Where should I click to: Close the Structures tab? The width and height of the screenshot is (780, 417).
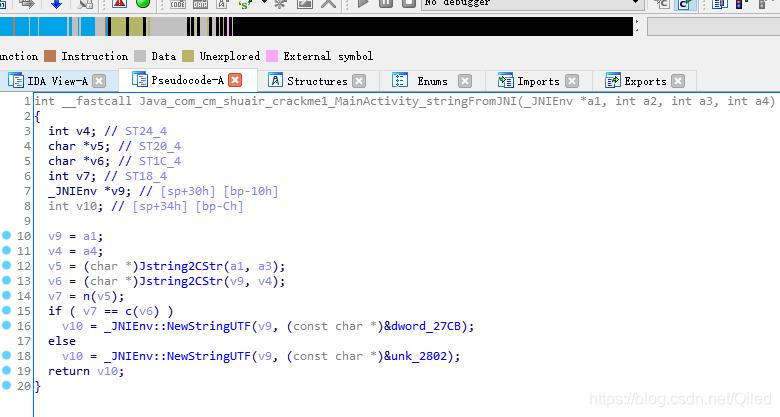point(359,81)
